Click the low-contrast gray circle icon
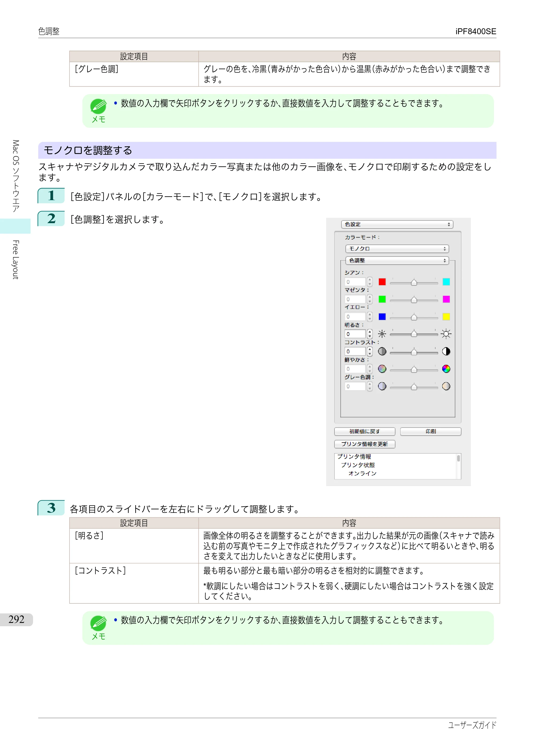 click(382, 352)
